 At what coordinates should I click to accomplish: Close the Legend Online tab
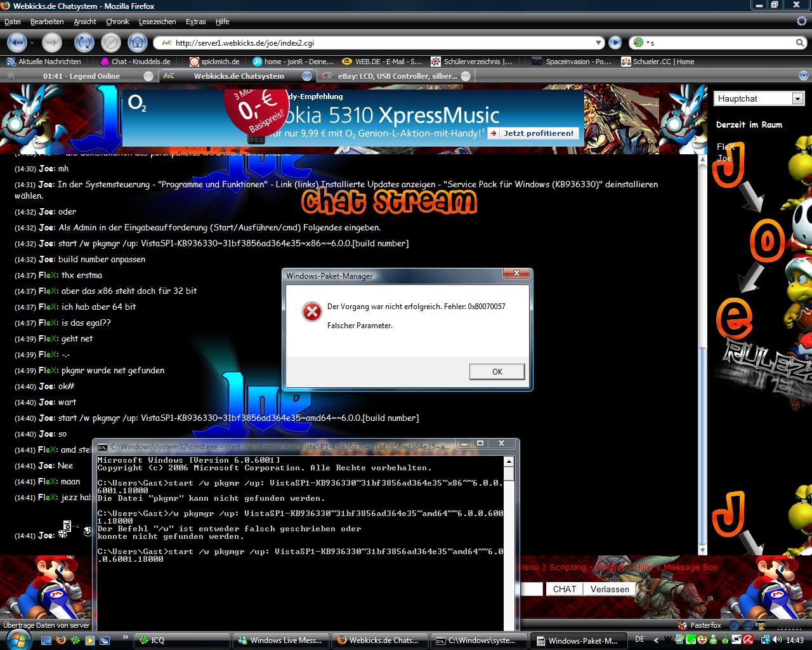click(148, 76)
